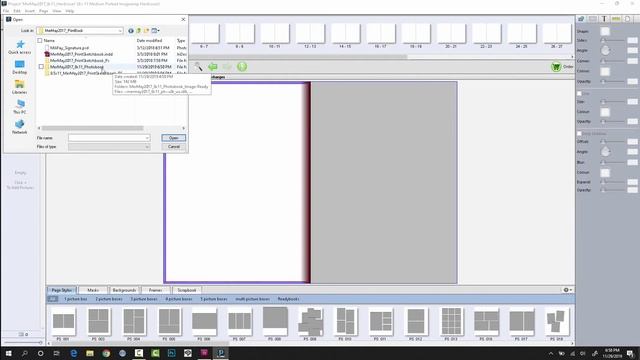The image size is (640, 360).
Task: Choose page style thumbnail PS_001
Action: coord(63,324)
